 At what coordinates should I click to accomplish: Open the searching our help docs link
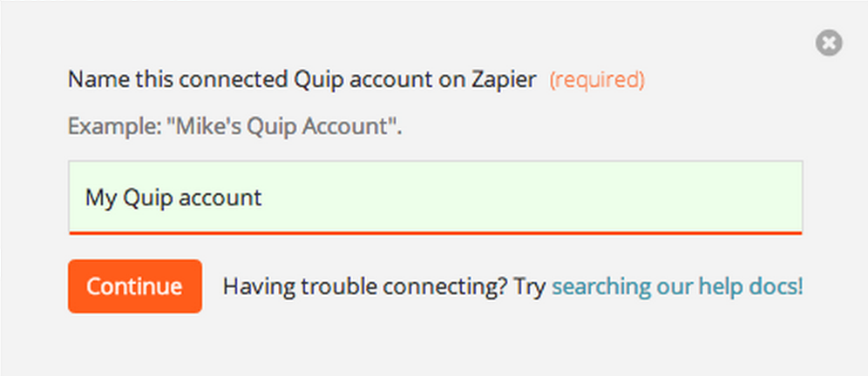coord(677,286)
